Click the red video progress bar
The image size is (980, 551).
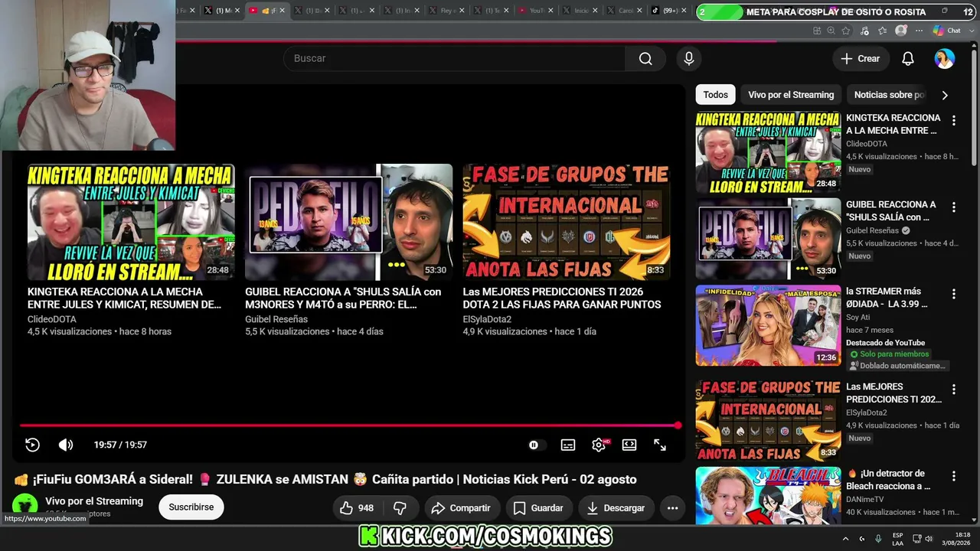pyautogui.click(x=350, y=425)
